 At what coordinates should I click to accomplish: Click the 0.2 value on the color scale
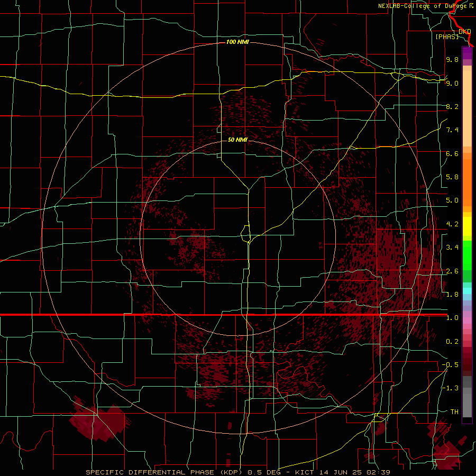coord(452,342)
